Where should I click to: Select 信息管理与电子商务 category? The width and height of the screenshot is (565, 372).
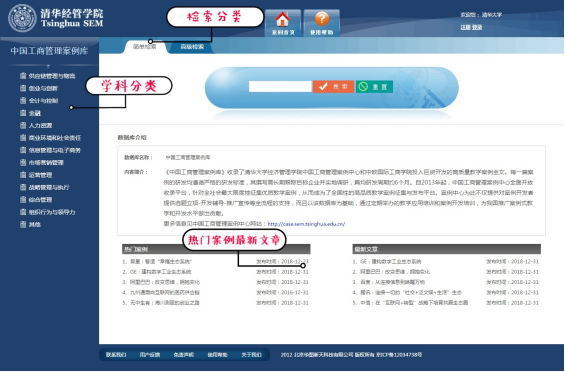coord(55,150)
